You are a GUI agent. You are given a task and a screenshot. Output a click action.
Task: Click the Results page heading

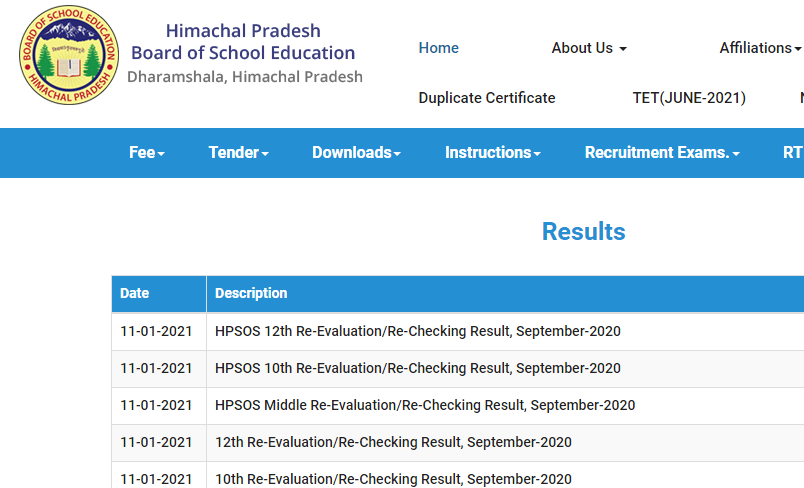click(584, 232)
